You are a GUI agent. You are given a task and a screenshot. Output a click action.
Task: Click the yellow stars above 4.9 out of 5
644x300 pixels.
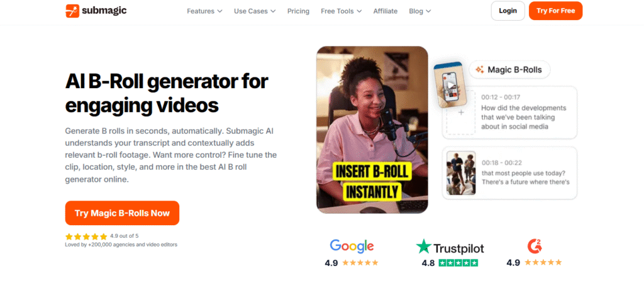point(86,236)
